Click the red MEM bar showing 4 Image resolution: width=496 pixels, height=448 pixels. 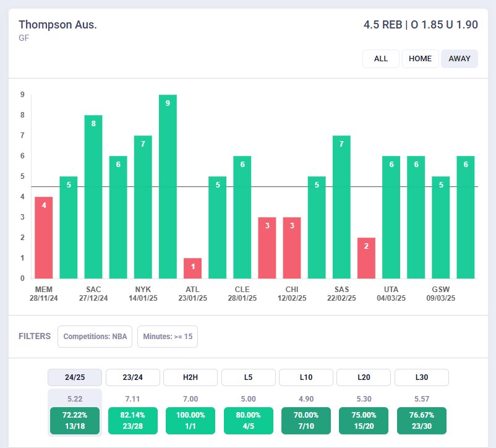(x=44, y=238)
